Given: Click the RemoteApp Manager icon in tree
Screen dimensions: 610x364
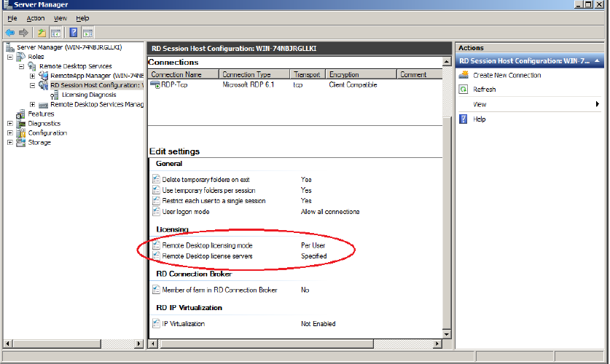Looking at the screenshot, I should [x=44, y=76].
